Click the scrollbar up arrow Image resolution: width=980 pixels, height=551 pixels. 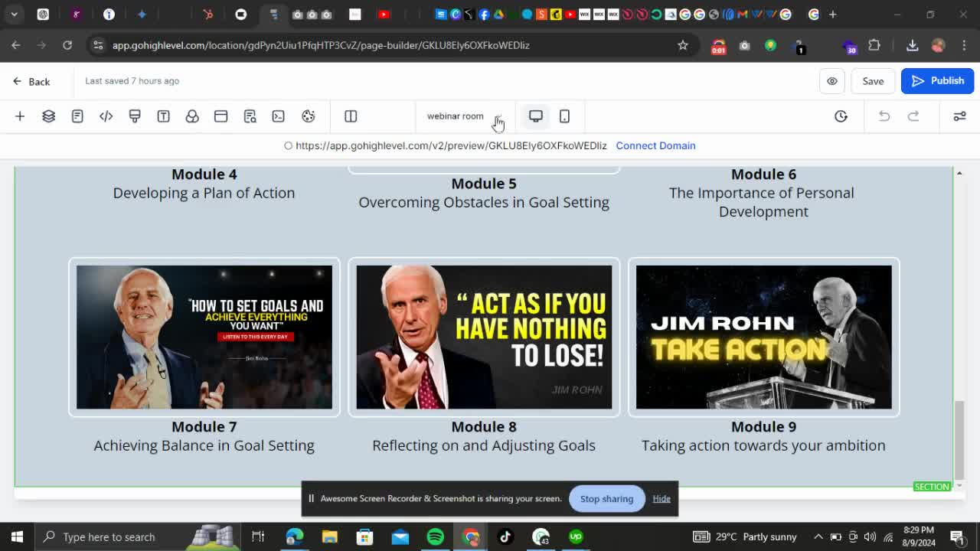(959, 174)
